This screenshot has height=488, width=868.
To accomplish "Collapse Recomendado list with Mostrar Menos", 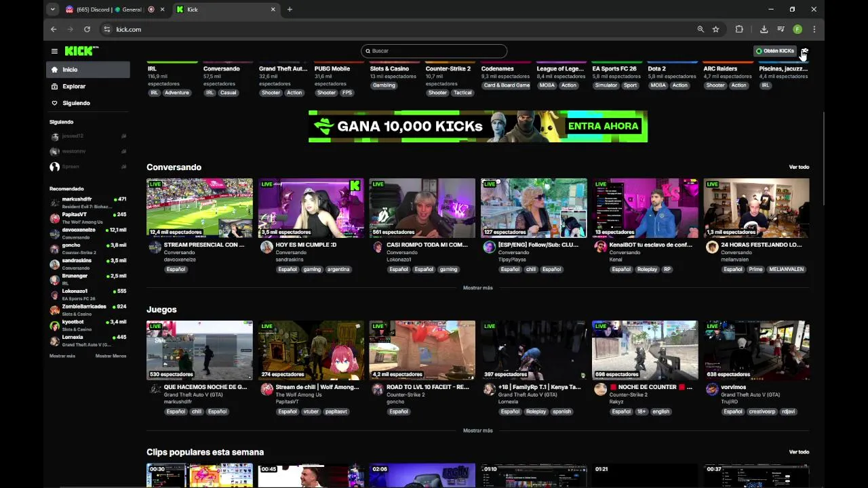I will (111, 356).
